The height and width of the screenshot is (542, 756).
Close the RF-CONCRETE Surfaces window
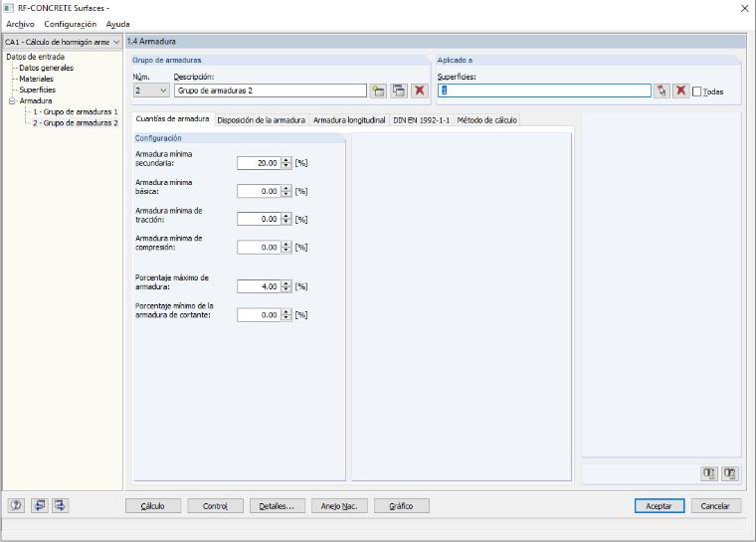[744, 8]
